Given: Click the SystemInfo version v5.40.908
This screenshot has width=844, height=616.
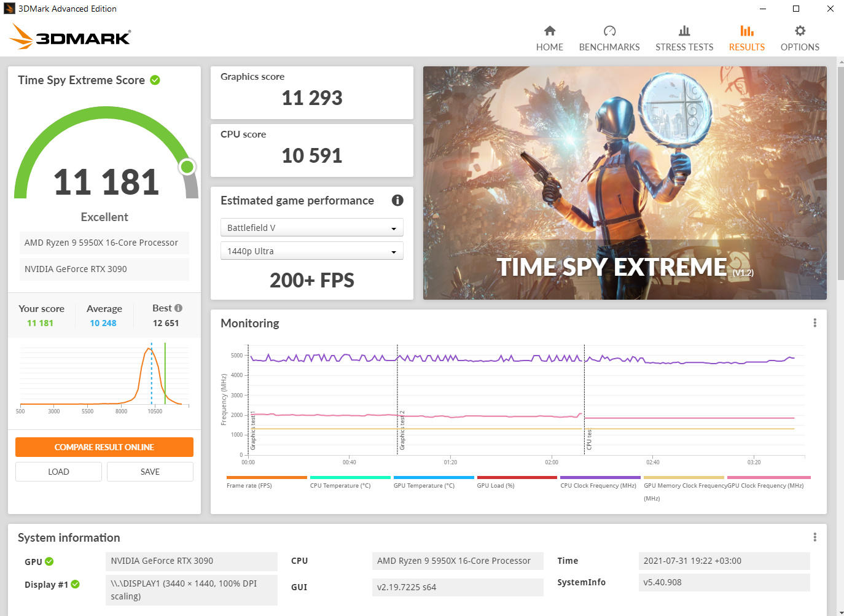Looking at the screenshot, I should coord(724,582).
